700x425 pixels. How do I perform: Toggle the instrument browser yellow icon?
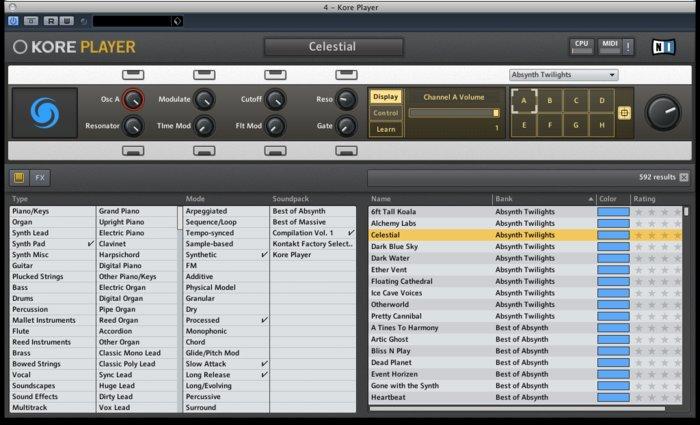[x=19, y=178]
